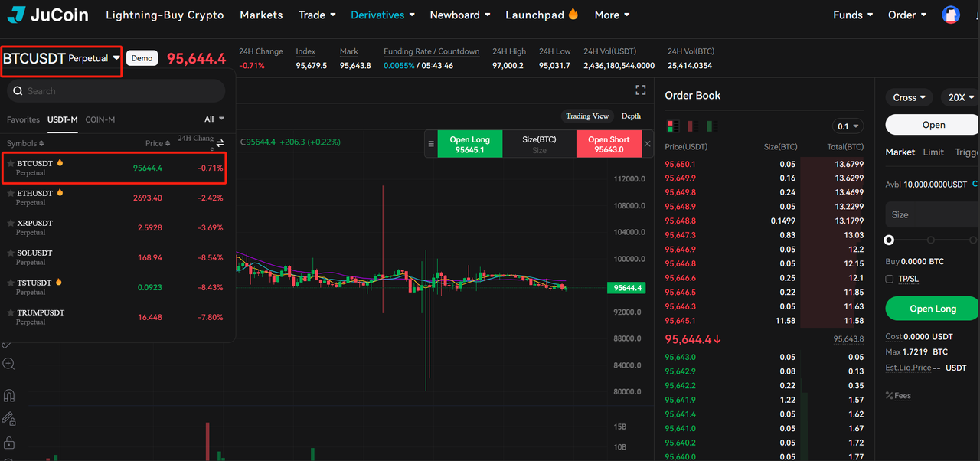The height and width of the screenshot is (461, 980).
Task: Favorite TRUMPUSDT with its star icon
Action: coord(11,313)
